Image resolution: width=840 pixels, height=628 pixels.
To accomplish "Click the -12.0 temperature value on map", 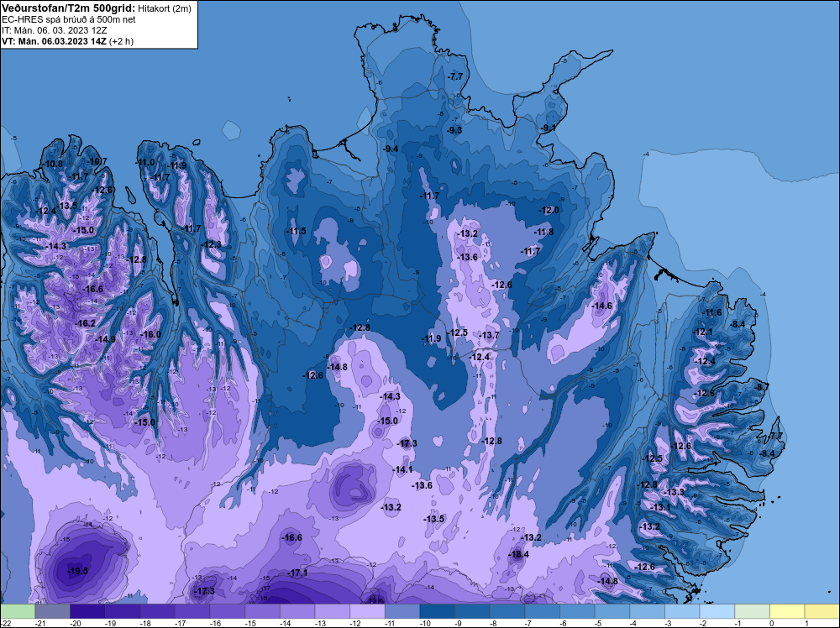I will [x=549, y=210].
